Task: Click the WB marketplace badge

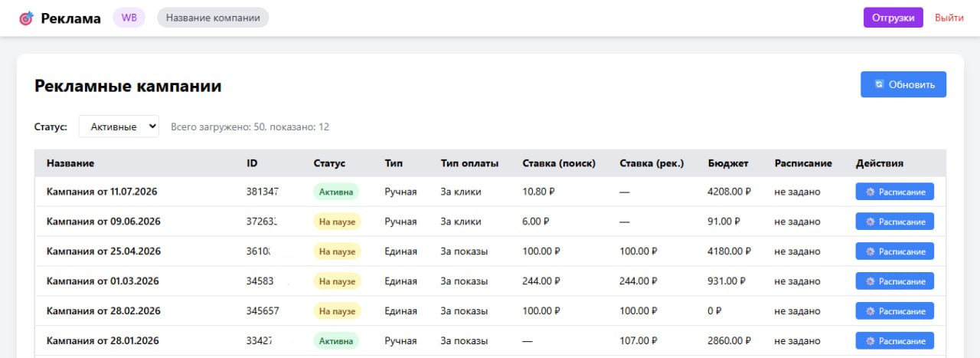Action: 129,18
